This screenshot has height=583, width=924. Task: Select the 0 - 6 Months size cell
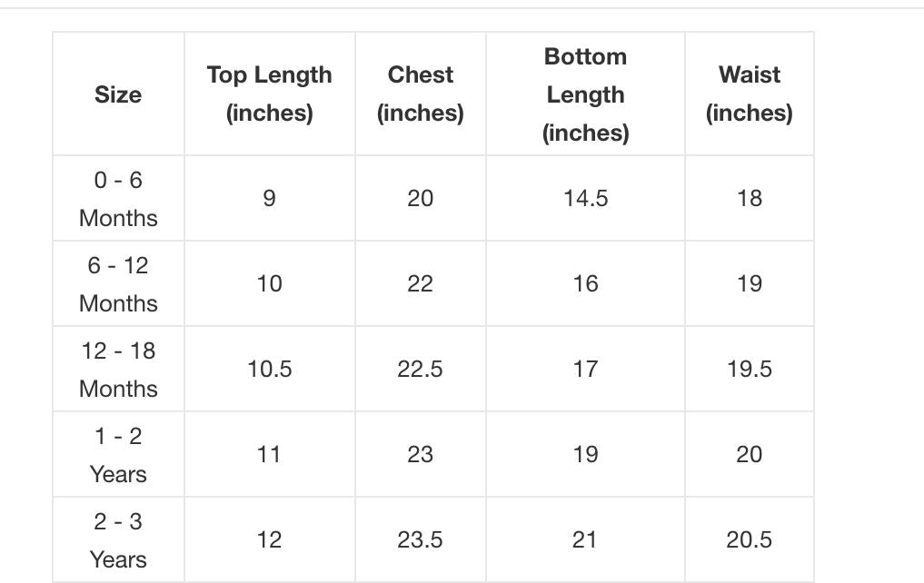click(118, 199)
